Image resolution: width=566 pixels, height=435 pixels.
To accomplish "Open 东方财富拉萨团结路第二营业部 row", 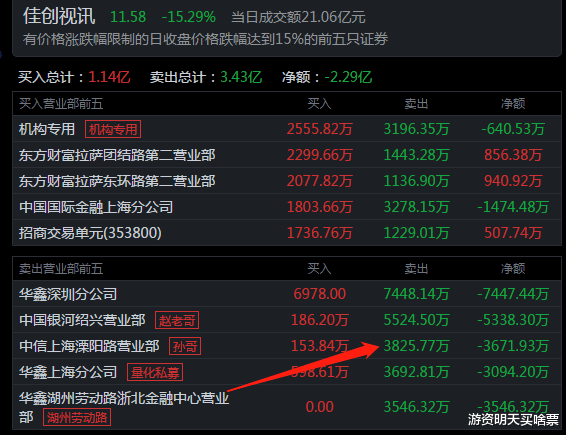I will pos(287,155).
